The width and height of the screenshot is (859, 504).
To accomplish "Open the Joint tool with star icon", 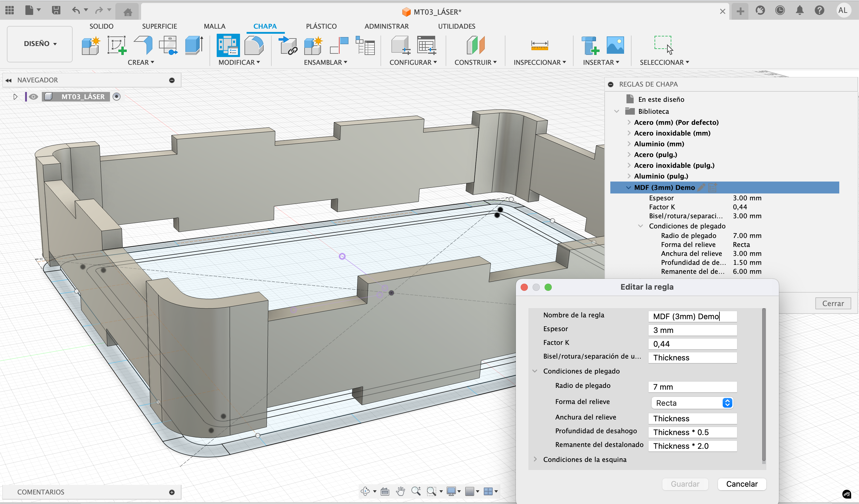I will 313,45.
